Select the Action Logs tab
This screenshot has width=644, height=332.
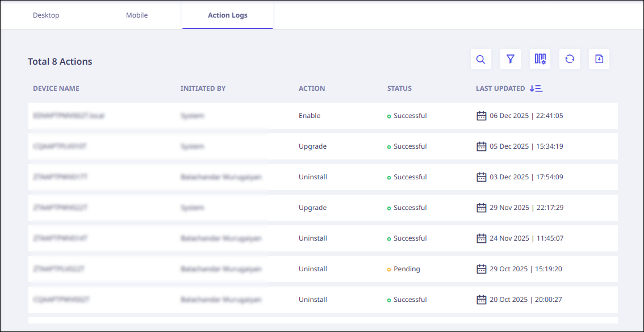pyautogui.click(x=228, y=15)
